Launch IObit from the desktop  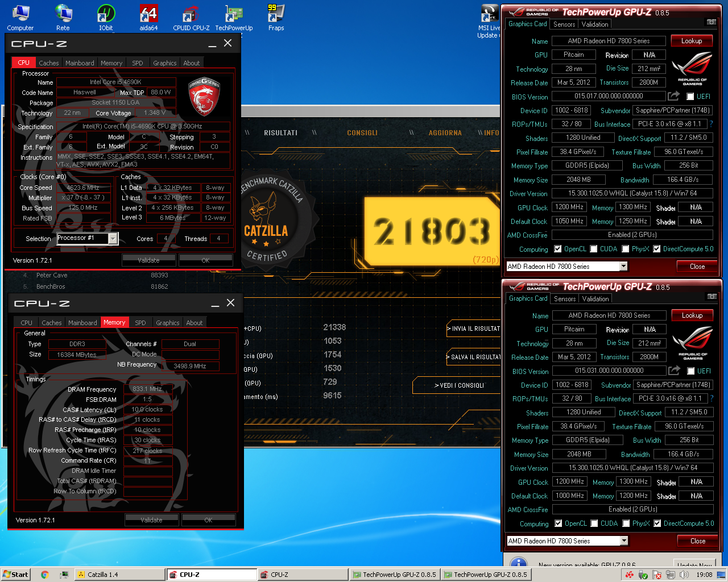tap(106, 17)
